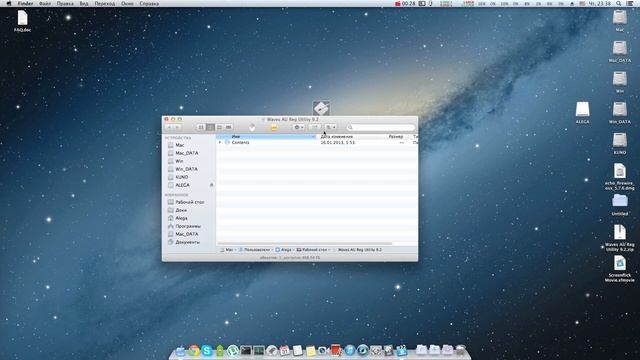Click the app icon above the Finder window
This screenshot has width=640, height=360.
pos(321,108)
